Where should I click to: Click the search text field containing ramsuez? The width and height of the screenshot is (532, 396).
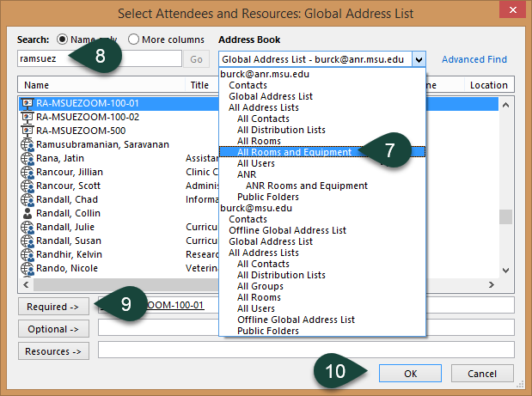(99, 59)
